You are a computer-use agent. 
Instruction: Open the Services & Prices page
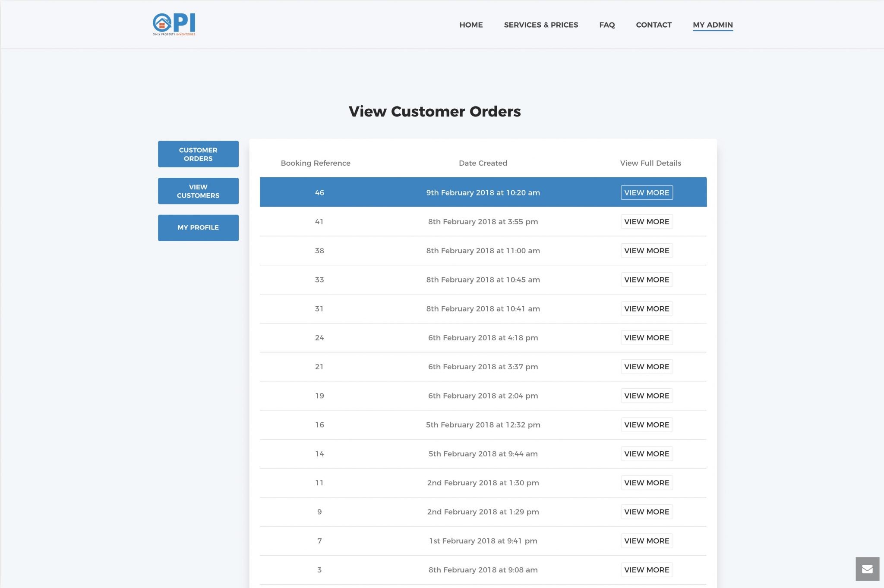click(541, 25)
